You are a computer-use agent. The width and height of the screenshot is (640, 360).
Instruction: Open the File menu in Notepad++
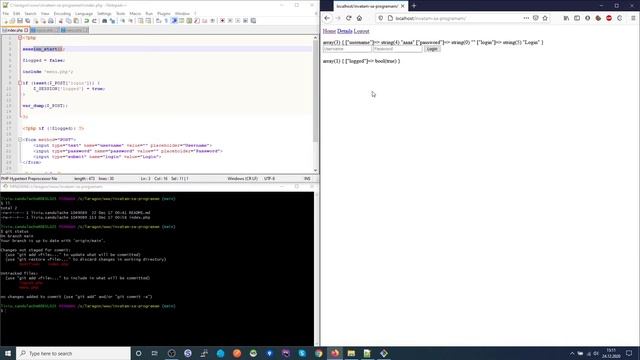pos(5,13)
